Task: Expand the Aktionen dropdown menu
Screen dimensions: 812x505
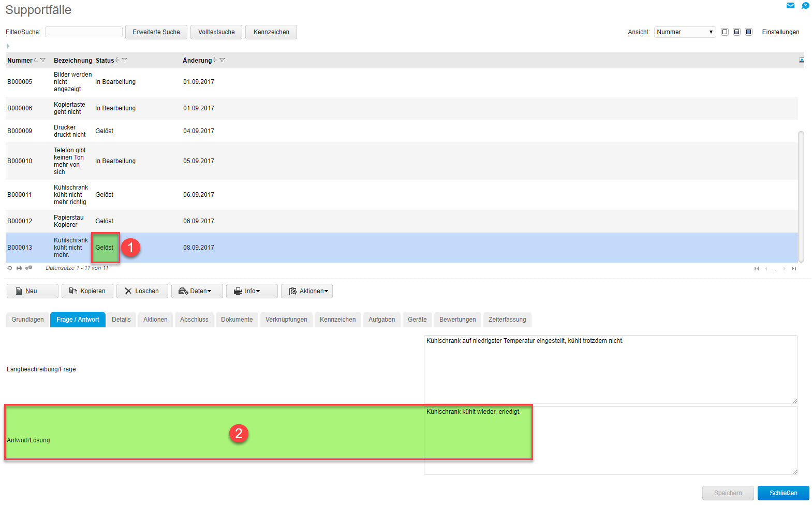Action: [306, 291]
